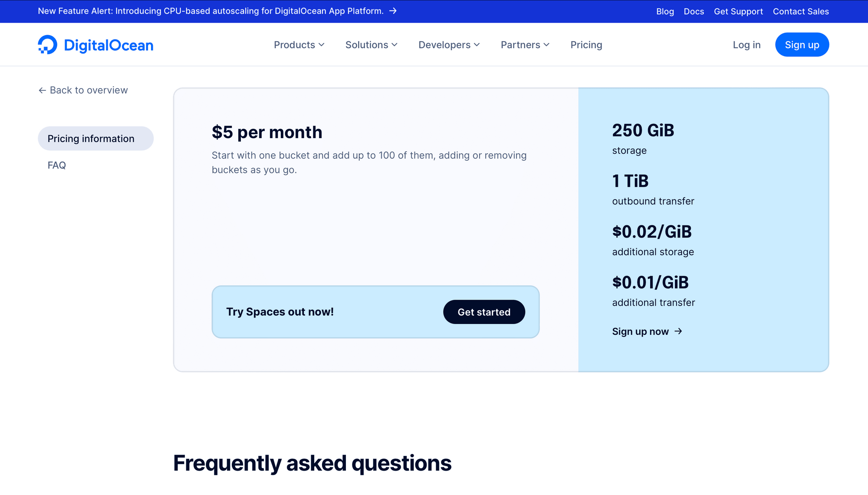Click the arrow in the autoscaling announcement banner
Screen dimensions: 868x495
click(x=392, y=11)
